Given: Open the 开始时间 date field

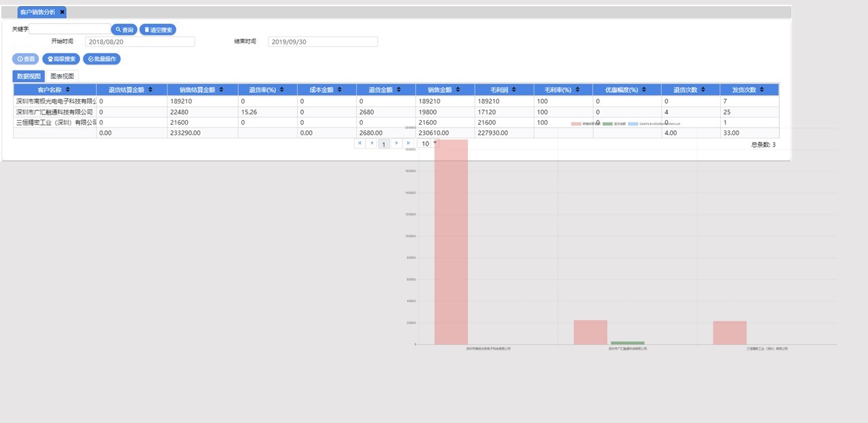Looking at the screenshot, I should tap(140, 42).
